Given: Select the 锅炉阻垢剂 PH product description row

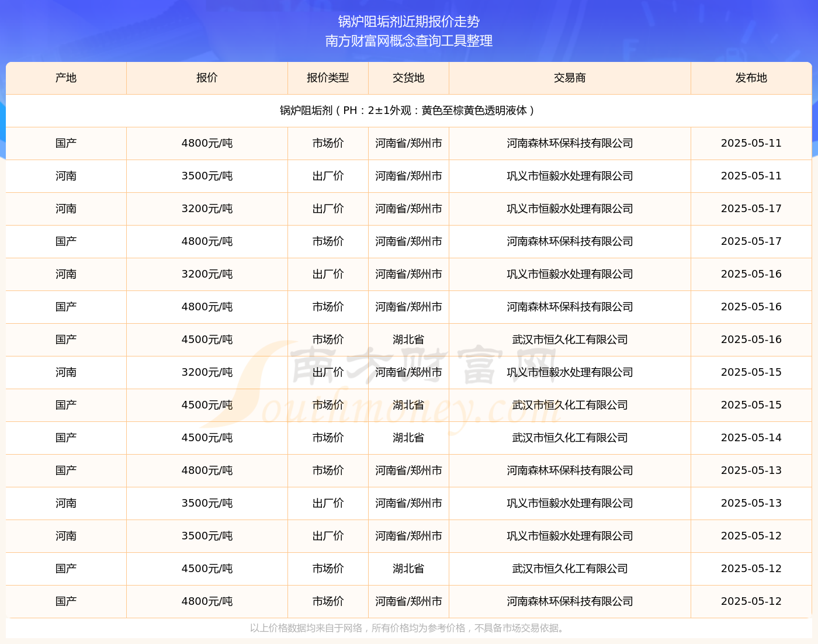Looking at the screenshot, I should coord(409,110).
